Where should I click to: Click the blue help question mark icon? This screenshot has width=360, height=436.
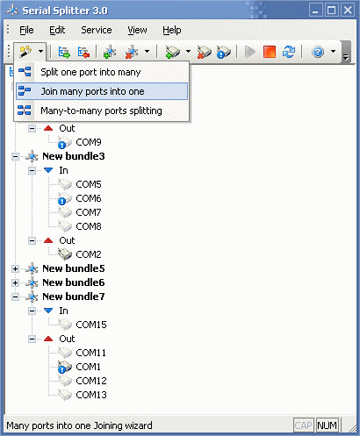click(x=318, y=52)
